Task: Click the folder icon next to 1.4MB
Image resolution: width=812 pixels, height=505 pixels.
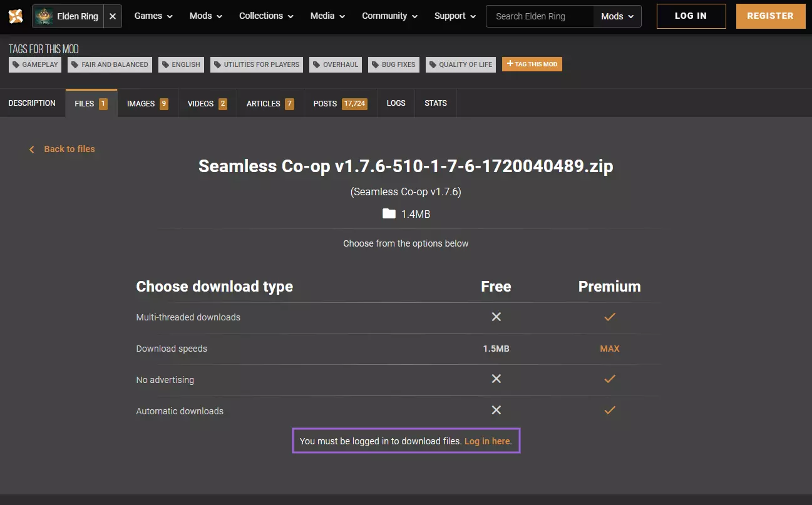Action: 389,214
